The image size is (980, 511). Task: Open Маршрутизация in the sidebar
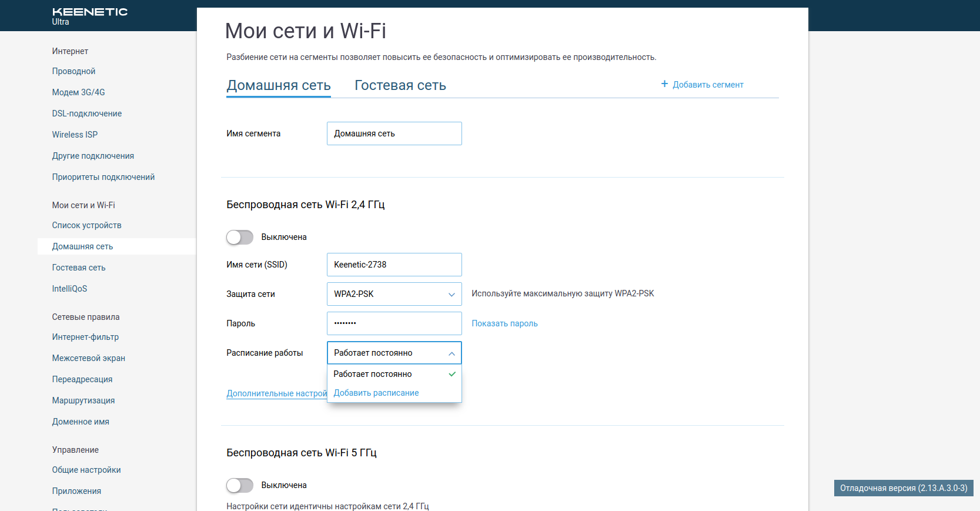(83, 400)
